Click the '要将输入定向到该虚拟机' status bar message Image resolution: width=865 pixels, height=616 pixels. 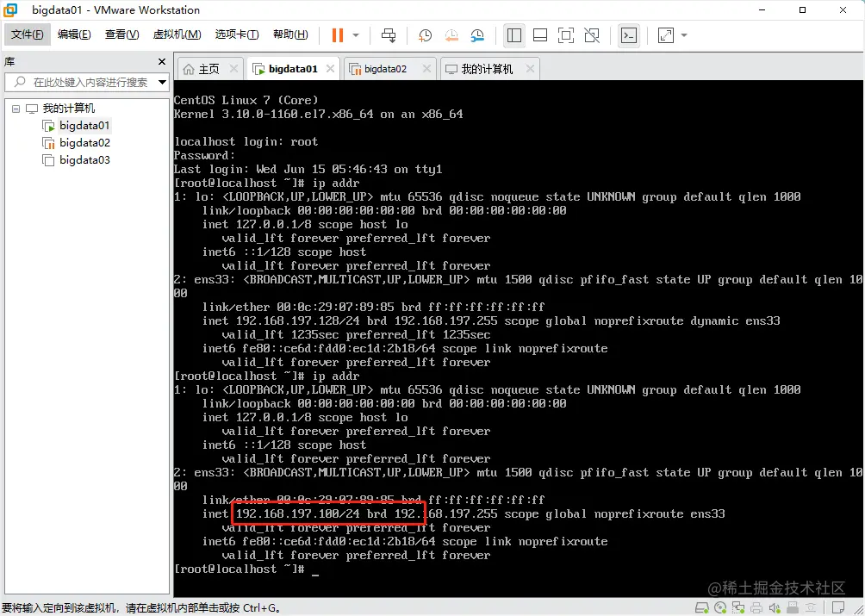coord(141,608)
